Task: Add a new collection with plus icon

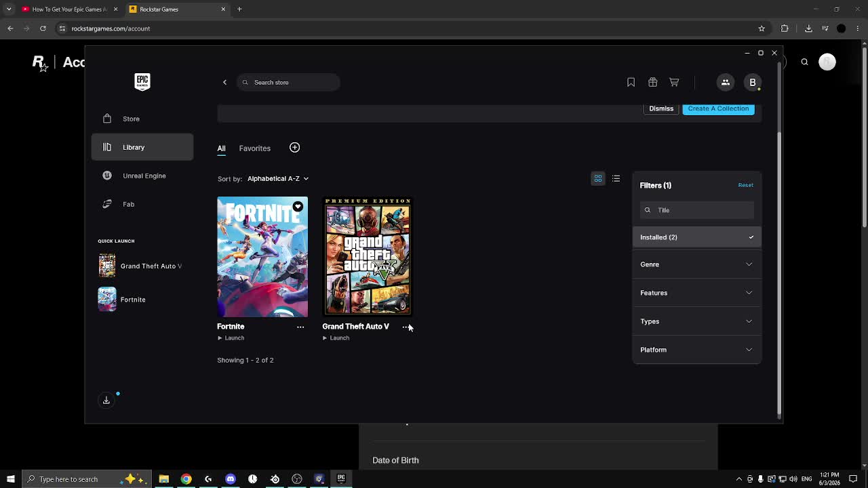Action: tap(294, 148)
